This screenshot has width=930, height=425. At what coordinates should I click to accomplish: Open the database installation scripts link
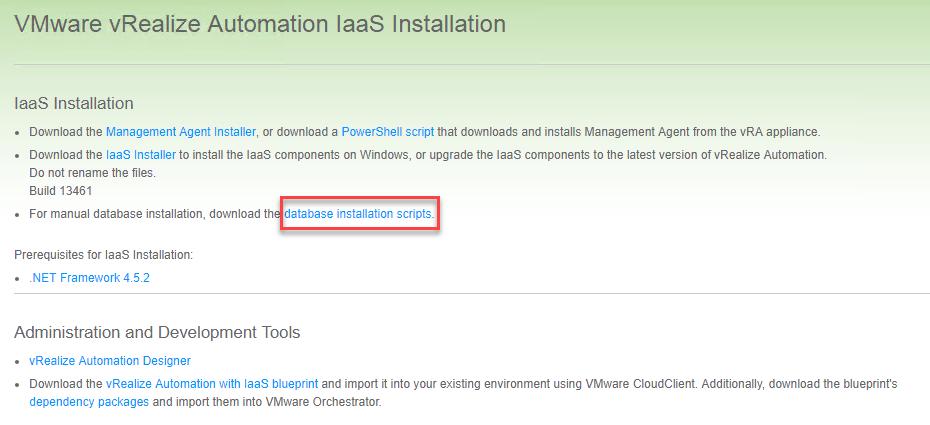click(358, 214)
